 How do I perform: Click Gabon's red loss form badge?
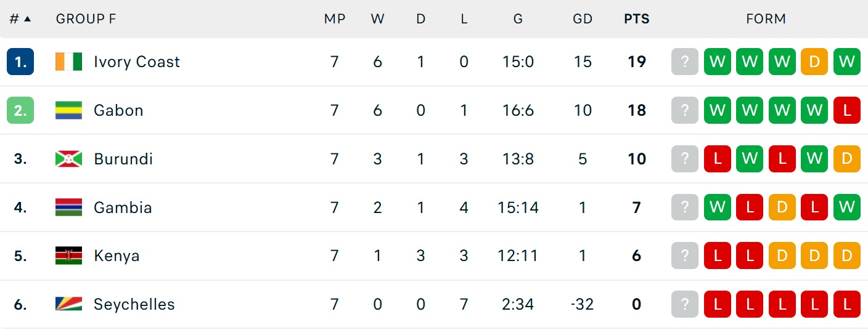[846, 110]
